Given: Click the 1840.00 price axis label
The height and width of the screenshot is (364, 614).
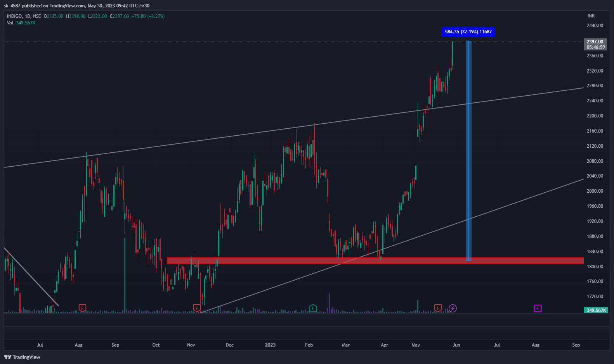Looking at the screenshot, I should [x=595, y=252].
